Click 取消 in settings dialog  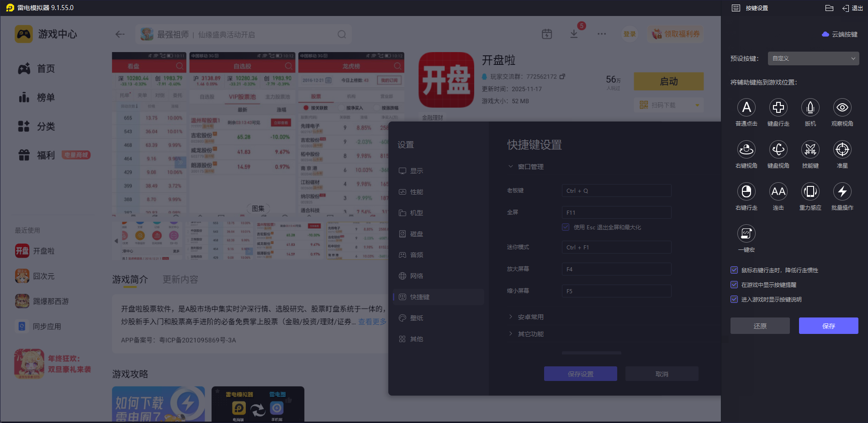point(662,374)
